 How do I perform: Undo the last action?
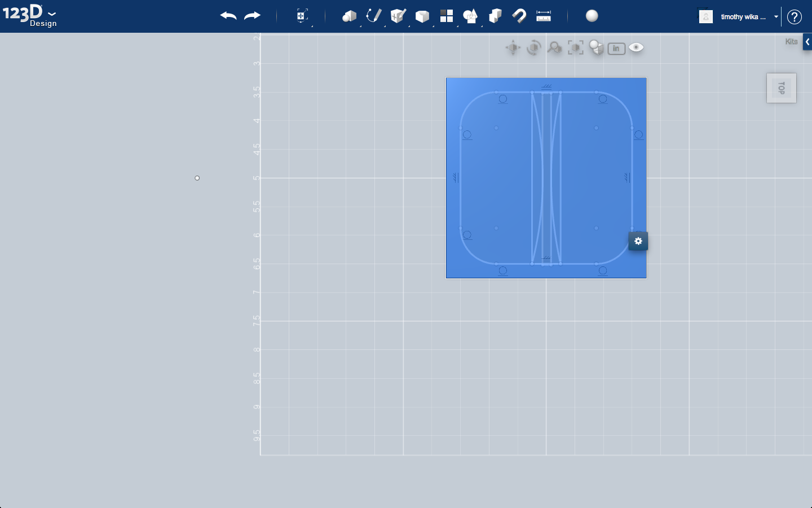coord(228,16)
